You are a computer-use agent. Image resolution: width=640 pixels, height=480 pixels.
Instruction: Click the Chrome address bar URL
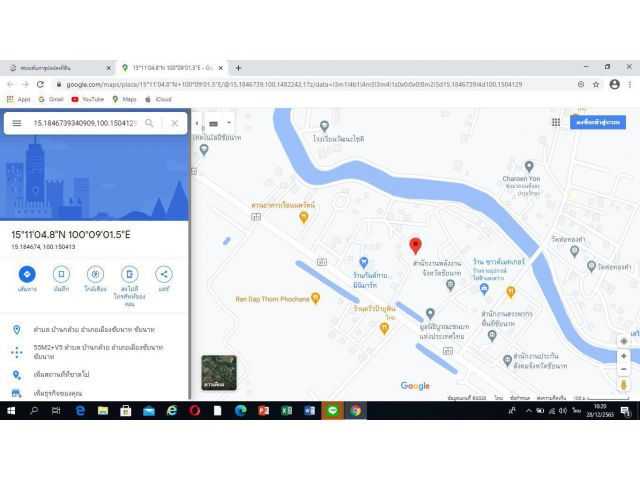(x=294, y=84)
